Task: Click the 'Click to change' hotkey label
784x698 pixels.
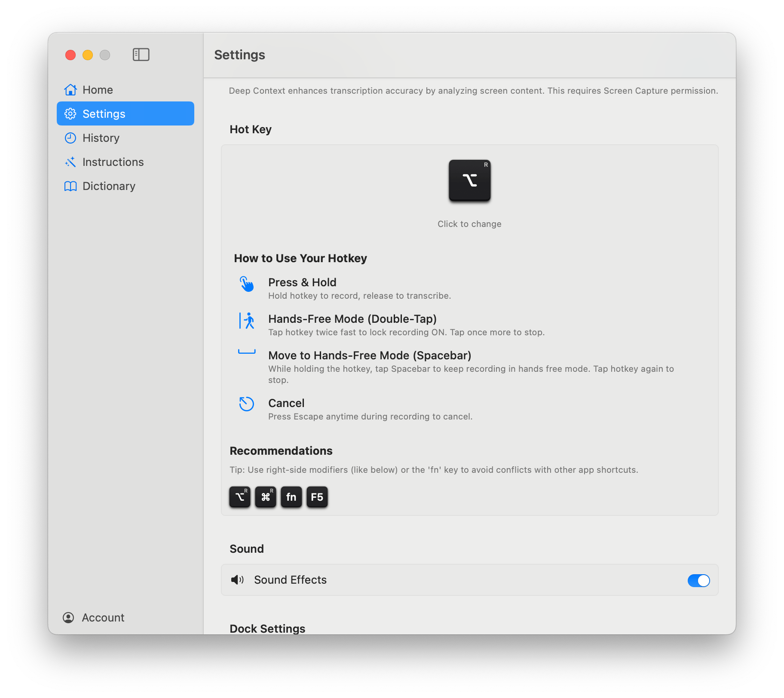Action: click(469, 224)
